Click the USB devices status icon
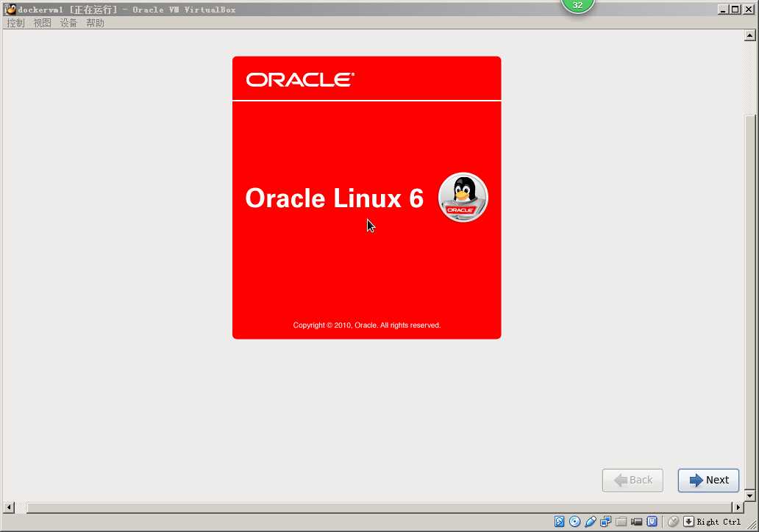The width and height of the screenshot is (759, 532). click(x=590, y=522)
